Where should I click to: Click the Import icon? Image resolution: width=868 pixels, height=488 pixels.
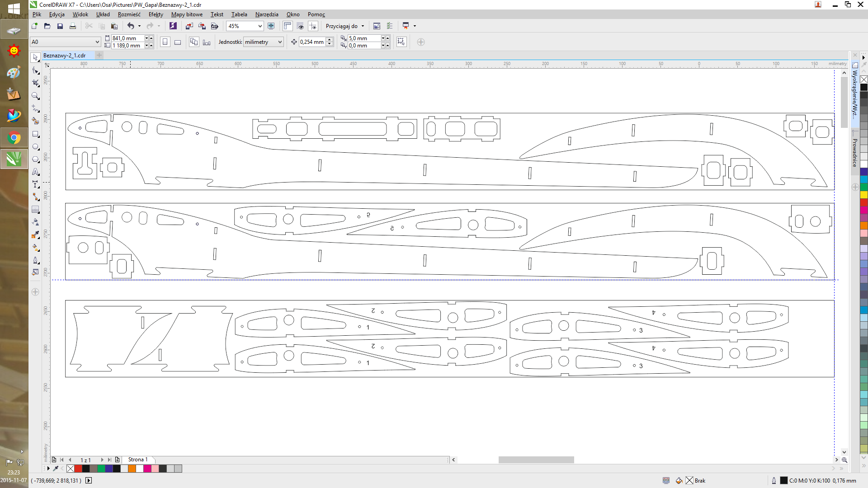tap(189, 26)
